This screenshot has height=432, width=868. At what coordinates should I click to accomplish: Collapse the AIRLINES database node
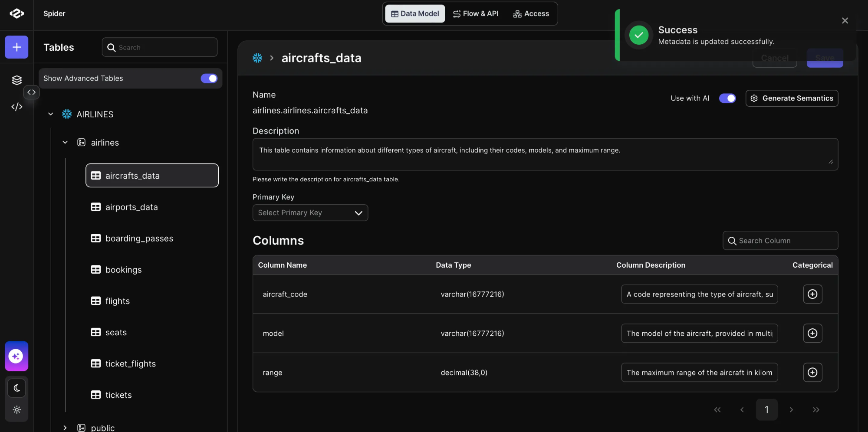coord(51,114)
